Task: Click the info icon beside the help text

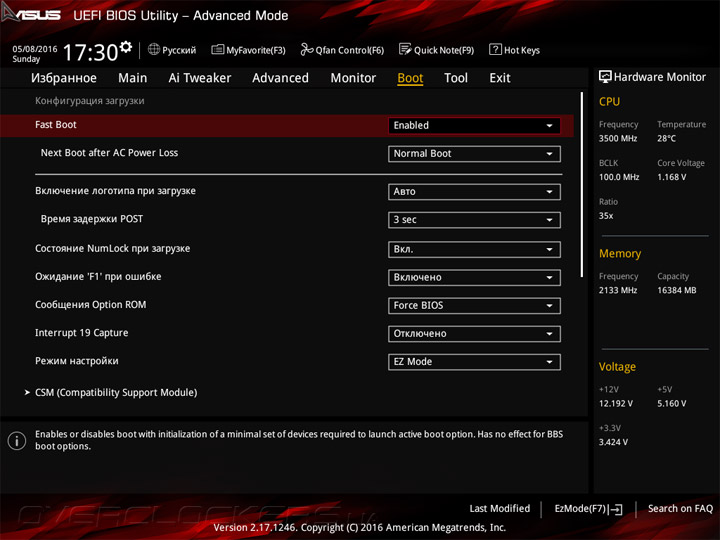Action: click(x=17, y=441)
